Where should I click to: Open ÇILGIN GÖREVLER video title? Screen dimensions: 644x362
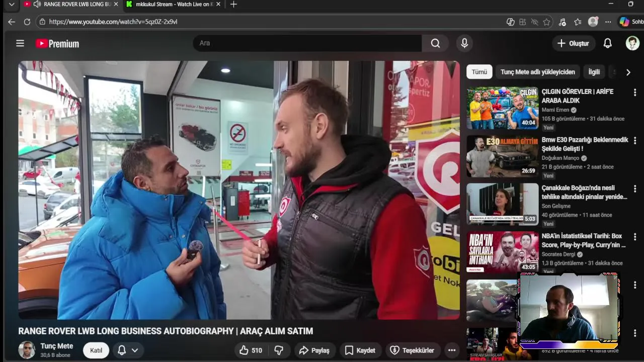coord(578,96)
